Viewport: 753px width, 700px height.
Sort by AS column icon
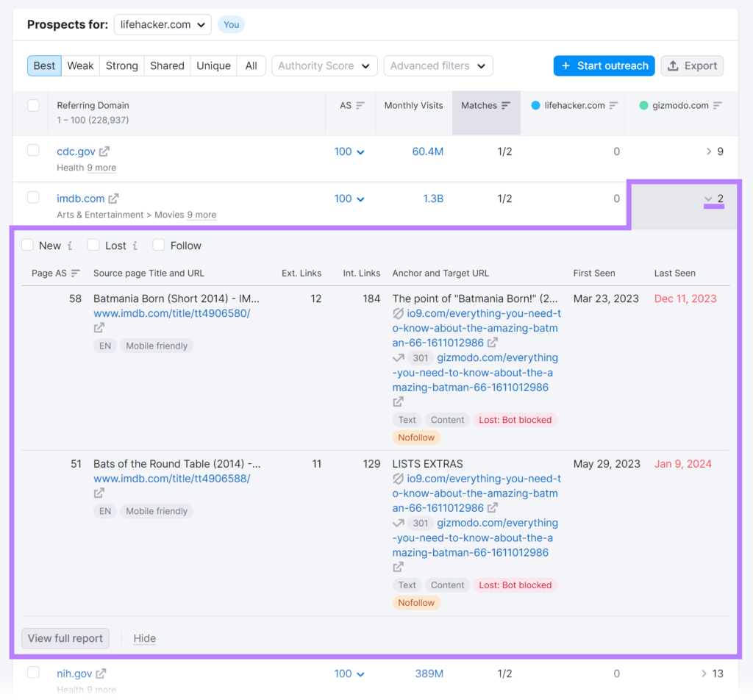(x=360, y=105)
